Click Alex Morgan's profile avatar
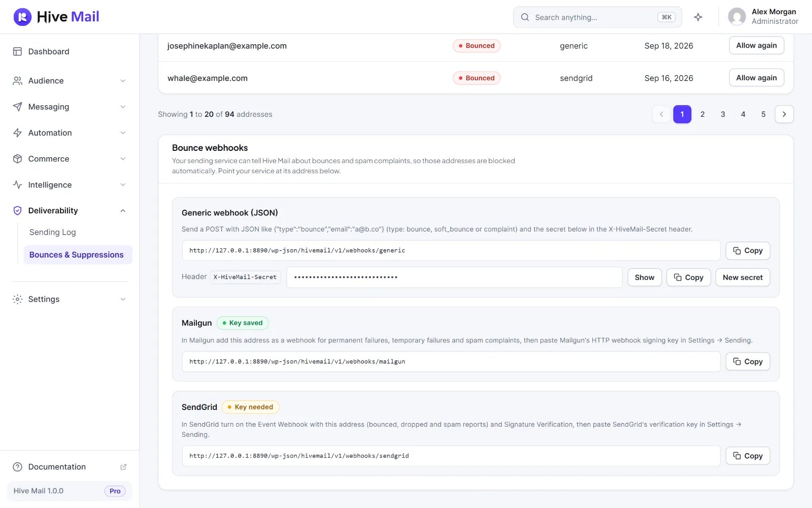Image resolution: width=812 pixels, height=508 pixels. tap(737, 17)
